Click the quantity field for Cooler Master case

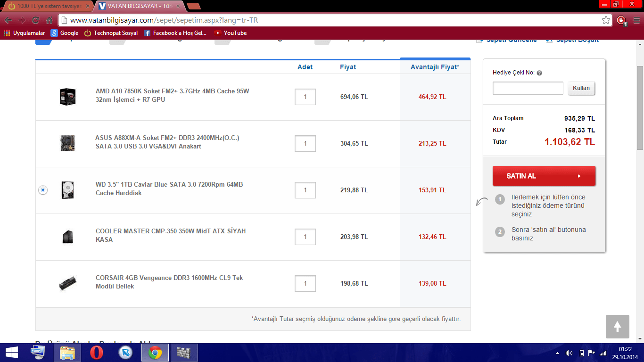(305, 237)
